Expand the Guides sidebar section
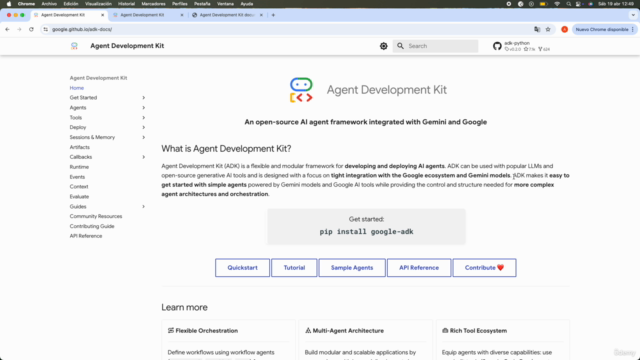Image resolution: width=640 pixels, height=360 pixels. 143,207
